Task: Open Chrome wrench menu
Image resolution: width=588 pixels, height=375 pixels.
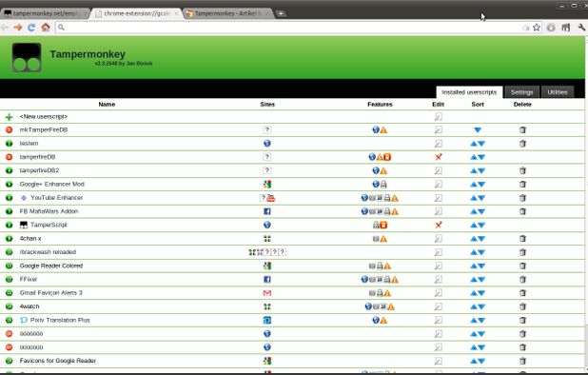Action: [581, 28]
